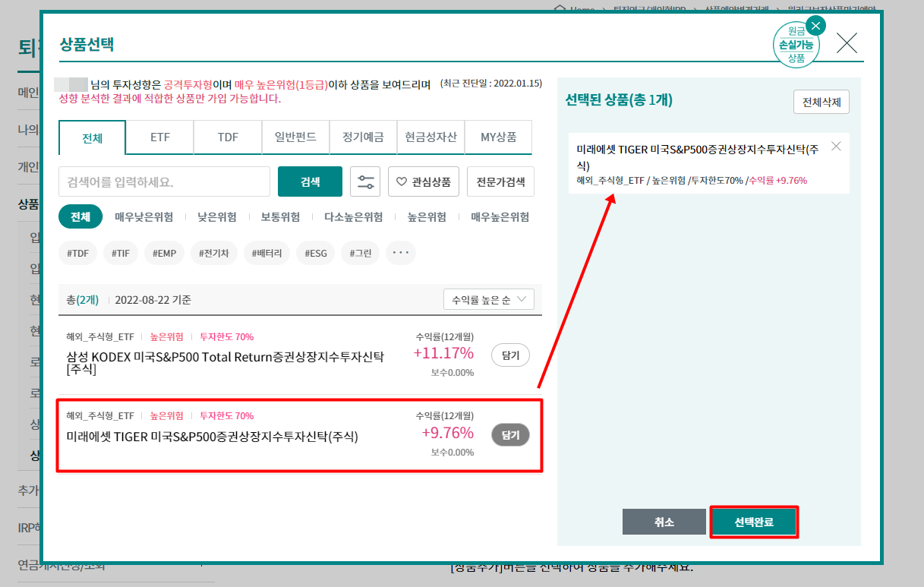Filter by 보통위험

tap(280, 217)
